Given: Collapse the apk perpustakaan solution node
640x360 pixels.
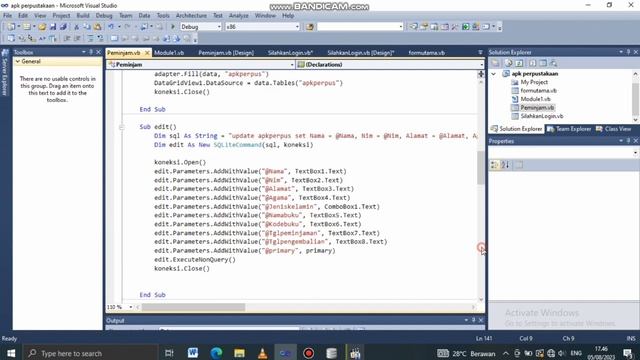Looking at the screenshot, I should click(x=494, y=74).
